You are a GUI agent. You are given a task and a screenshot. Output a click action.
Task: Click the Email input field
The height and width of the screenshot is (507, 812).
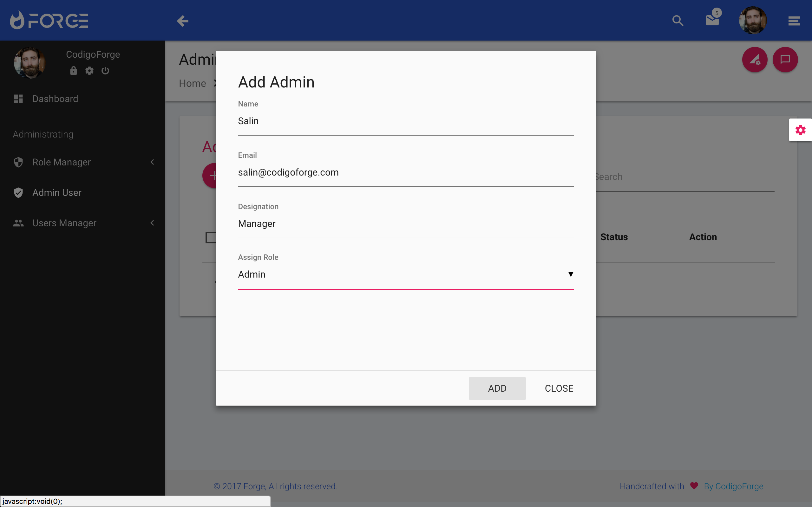tap(405, 172)
